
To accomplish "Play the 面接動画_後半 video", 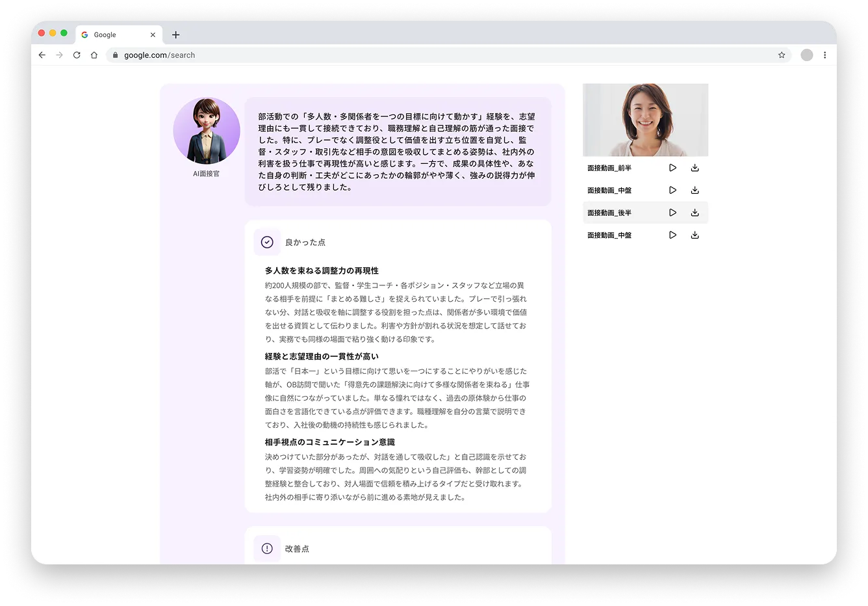I will tap(672, 213).
